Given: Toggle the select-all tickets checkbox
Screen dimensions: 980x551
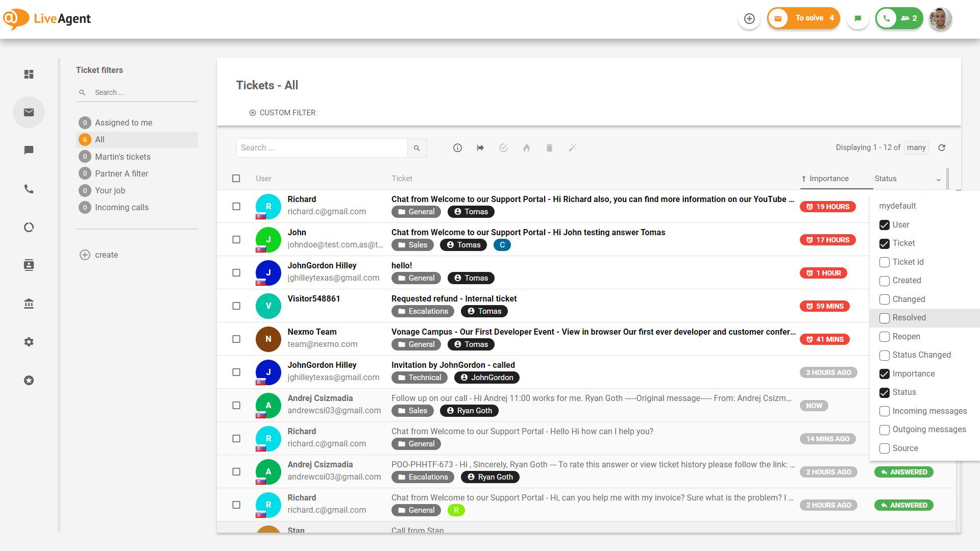Looking at the screenshot, I should (x=236, y=178).
